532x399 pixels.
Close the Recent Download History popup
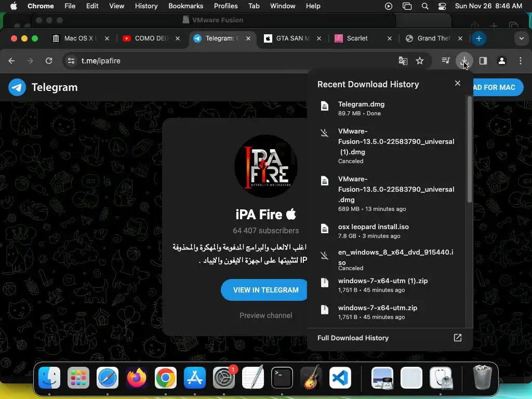tap(457, 83)
